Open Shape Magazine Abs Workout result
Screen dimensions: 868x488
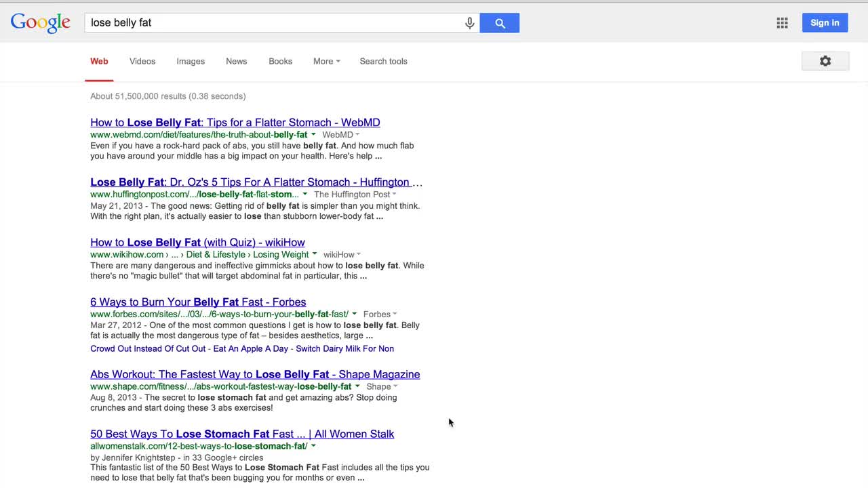255,374
